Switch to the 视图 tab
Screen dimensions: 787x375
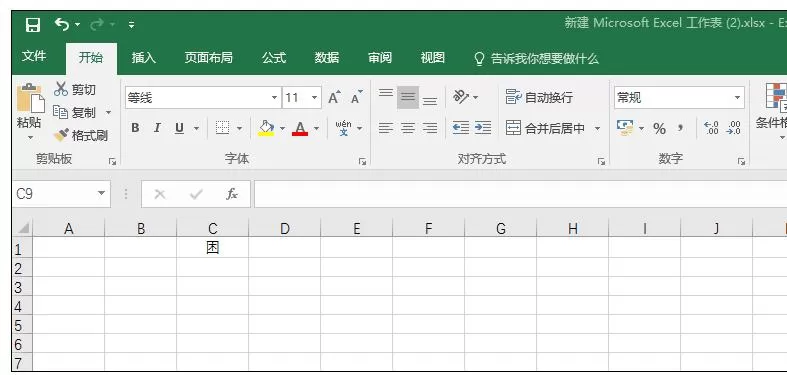click(433, 58)
